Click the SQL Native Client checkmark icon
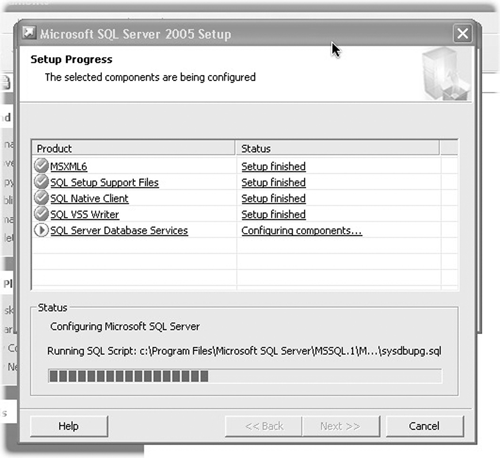The width and height of the screenshot is (500, 458). click(41, 198)
